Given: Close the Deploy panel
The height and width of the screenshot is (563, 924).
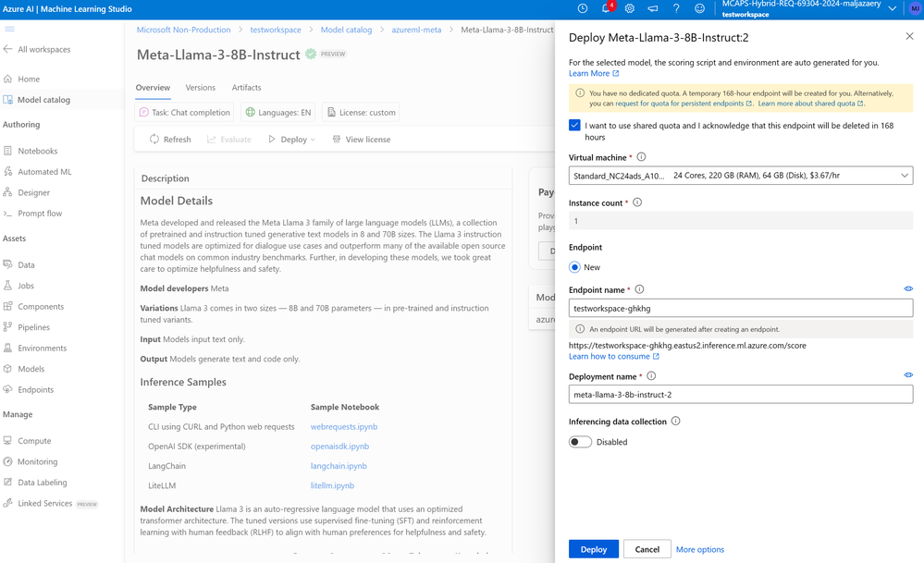Looking at the screenshot, I should (x=909, y=36).
